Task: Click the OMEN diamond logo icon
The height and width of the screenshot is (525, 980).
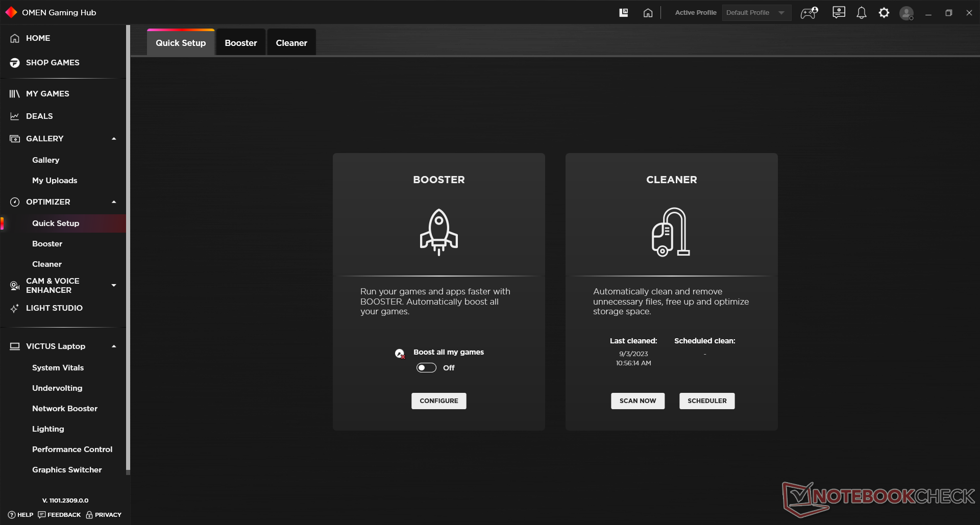Action: tap(11, 12)
